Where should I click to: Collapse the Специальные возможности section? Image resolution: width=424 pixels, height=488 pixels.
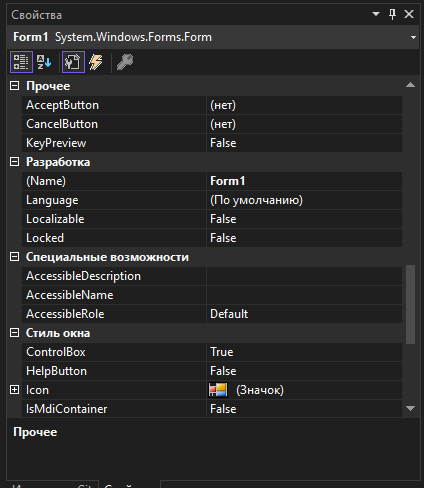[14, 257]
